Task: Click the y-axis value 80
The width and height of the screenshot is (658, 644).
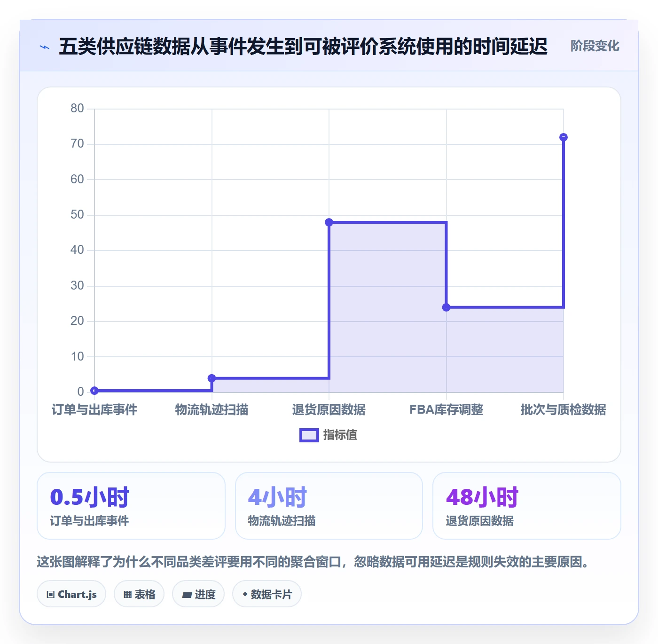Action: (78, 109)
